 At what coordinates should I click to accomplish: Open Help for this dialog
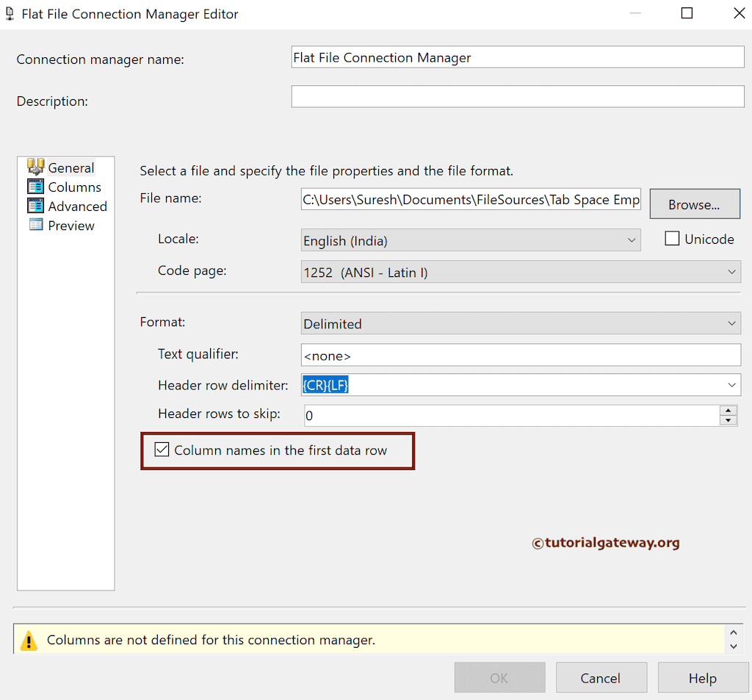coord(702,678)
